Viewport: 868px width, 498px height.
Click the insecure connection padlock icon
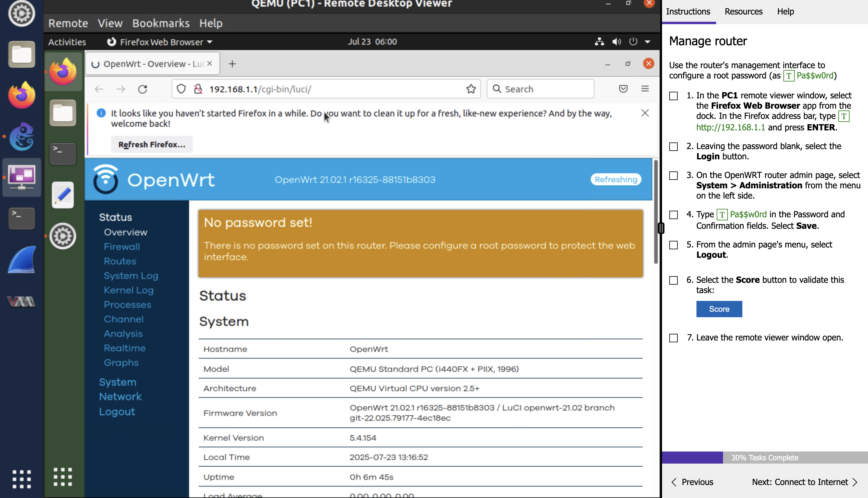[x=198, y=89]
